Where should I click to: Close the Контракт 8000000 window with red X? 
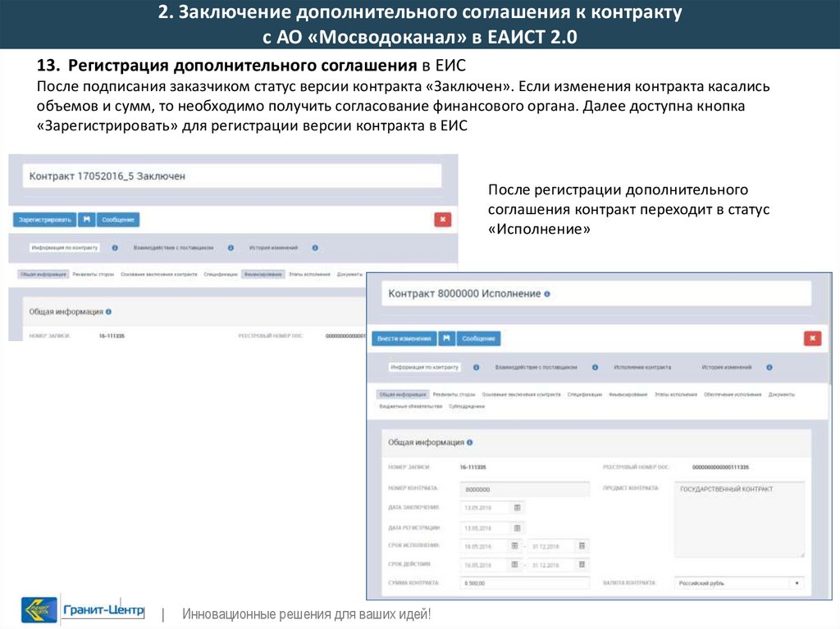[x=813, y=339]
